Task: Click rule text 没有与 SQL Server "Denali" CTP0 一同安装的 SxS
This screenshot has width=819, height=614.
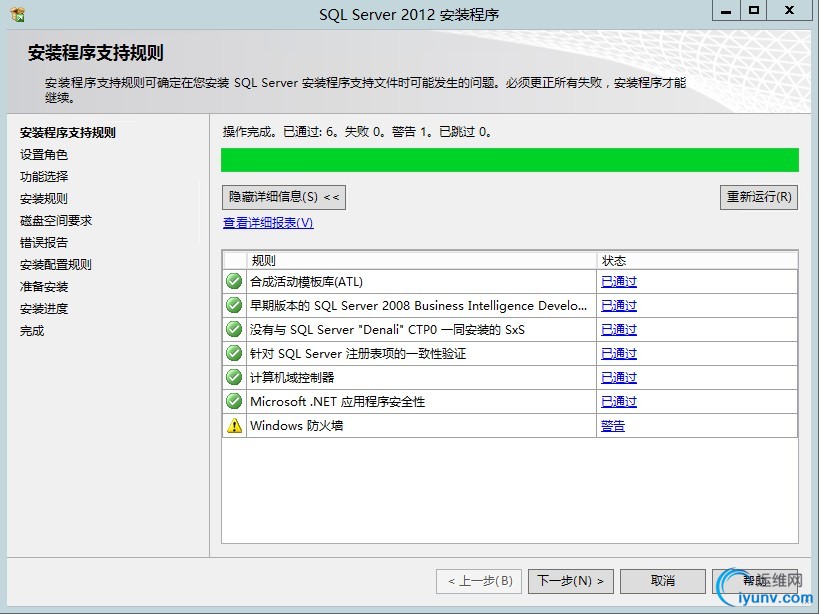Action: [x=387, y=330]
